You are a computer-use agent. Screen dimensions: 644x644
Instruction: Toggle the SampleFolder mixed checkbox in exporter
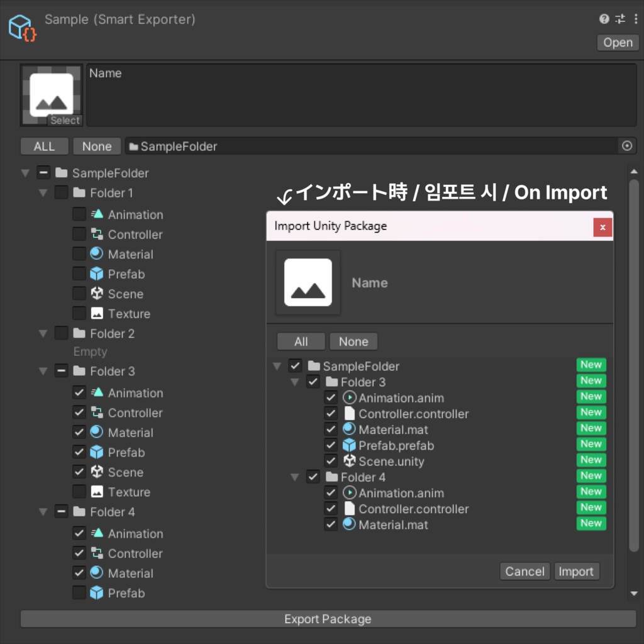click(43, 172)
